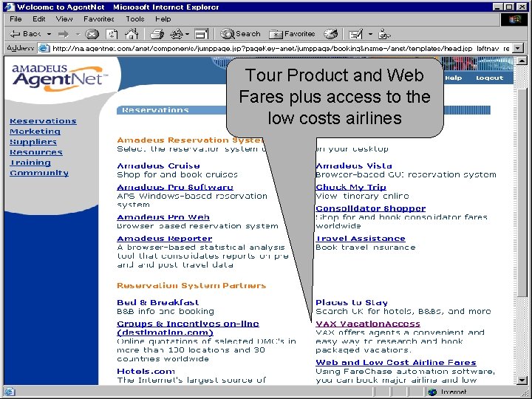Open the Bed & Breakfast link

(x=158, y=303)
